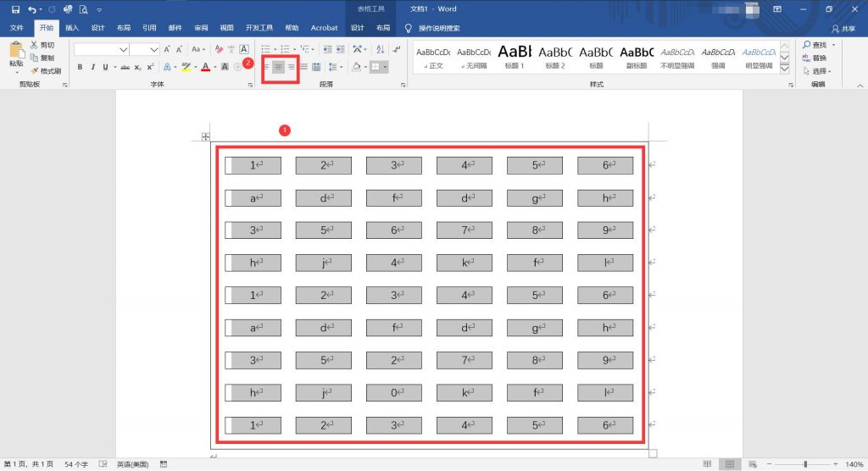This screenshot has width=868, height=471.
Task: Switch to Review (审阅) tab
Action: point(201,28)
